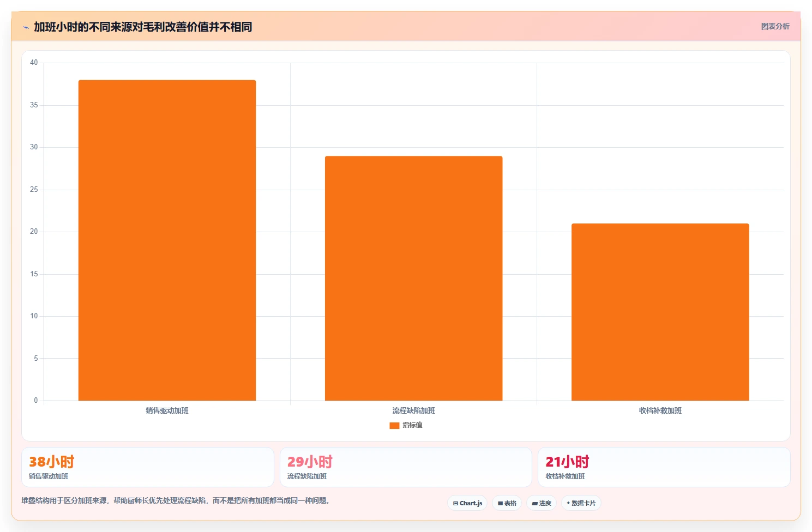The width and height of the screenshot is (812, 532).
Task: Click the 收档补救加班 bar in the chart
Action: click(x=660, y=312)
